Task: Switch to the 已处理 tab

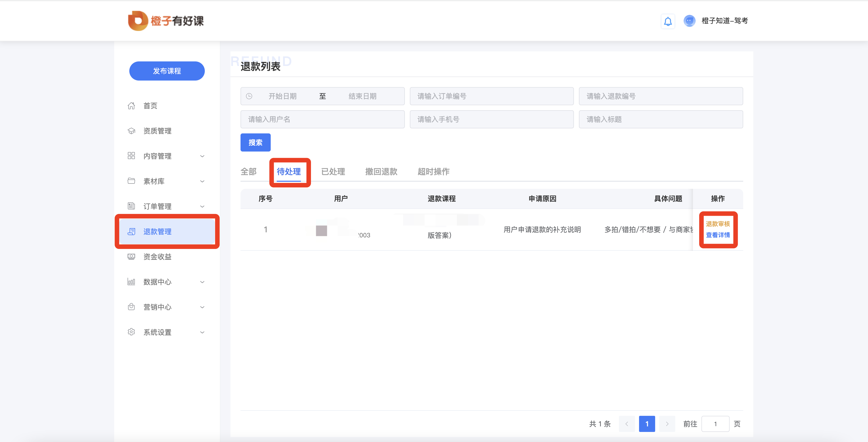Action: 333,172
